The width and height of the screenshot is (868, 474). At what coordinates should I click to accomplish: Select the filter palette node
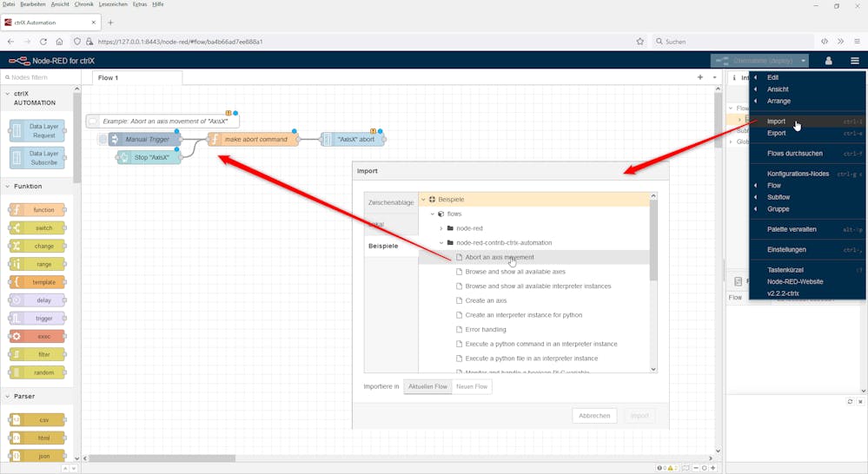37,354
